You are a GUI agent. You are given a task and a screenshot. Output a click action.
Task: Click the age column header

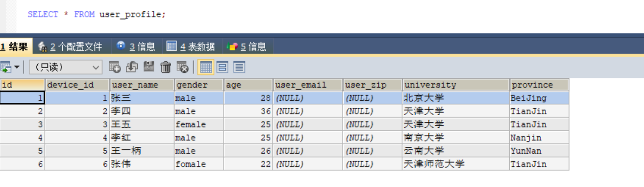(x=248, y=85)
